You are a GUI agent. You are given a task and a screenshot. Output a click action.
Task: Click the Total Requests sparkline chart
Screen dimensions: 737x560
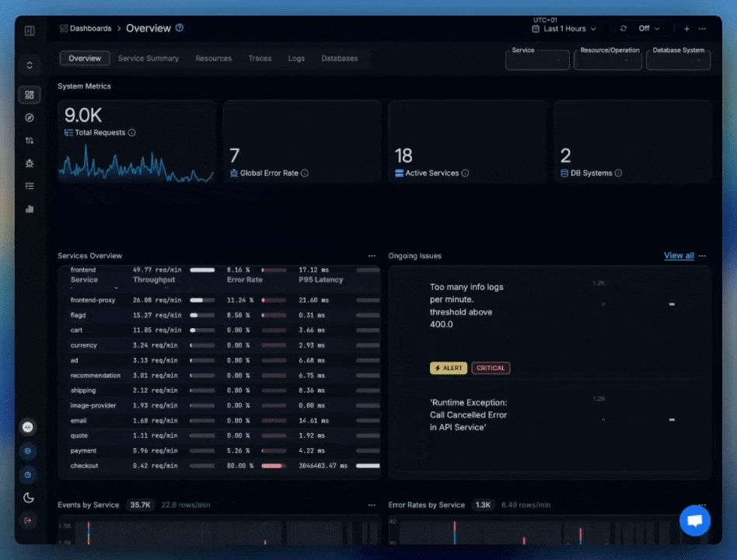point(137,167)
